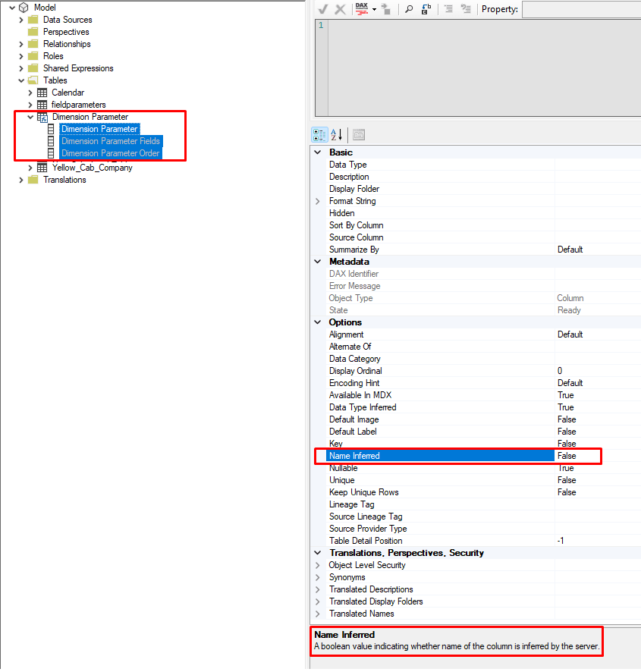This screenshot has height=672, width=641.
Task: Cancel edits using the X icon
Action: (341, 9)
